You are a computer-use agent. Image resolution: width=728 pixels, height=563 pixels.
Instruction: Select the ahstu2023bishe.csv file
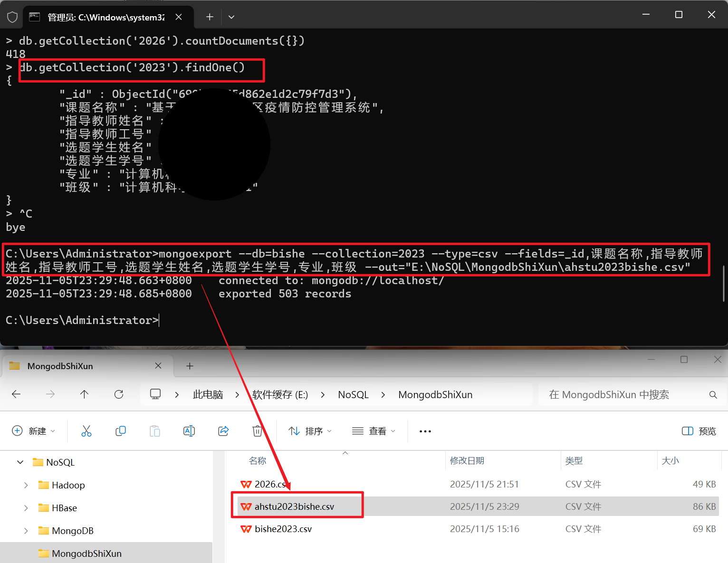(294, 506)
